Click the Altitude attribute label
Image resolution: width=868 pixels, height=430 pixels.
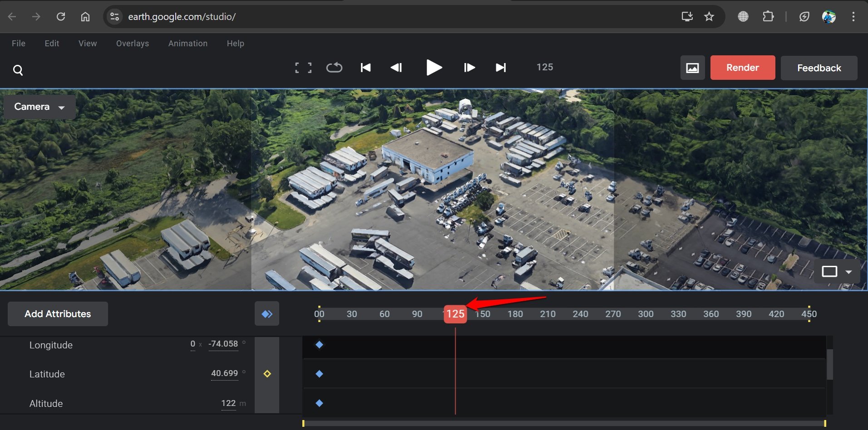(46, 404)
